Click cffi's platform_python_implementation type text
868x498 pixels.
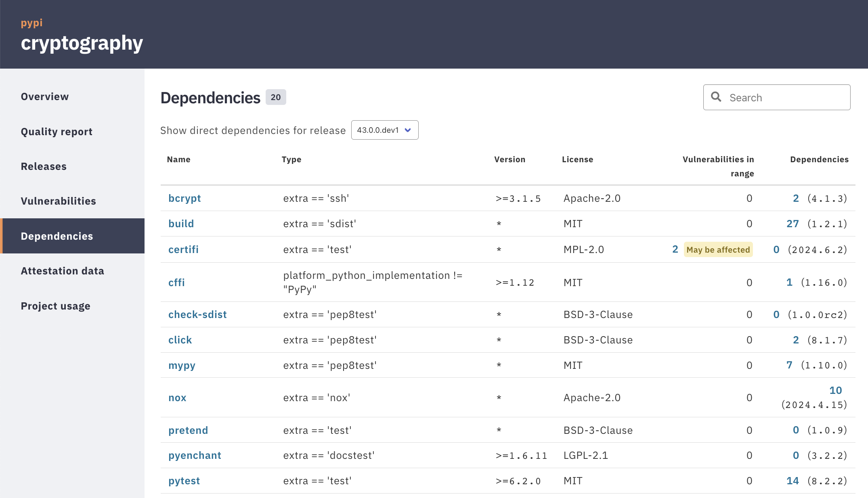point(373,282)
